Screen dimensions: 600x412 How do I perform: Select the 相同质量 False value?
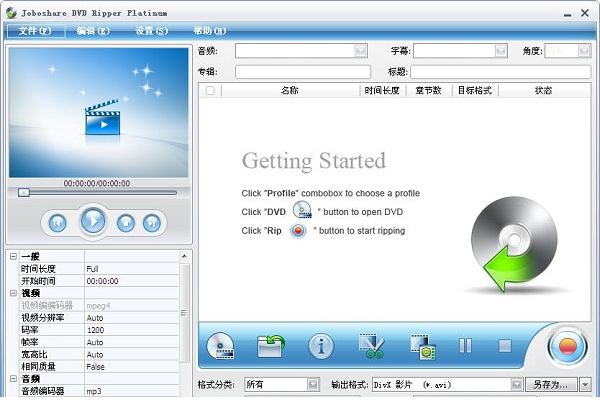[131, 366]
